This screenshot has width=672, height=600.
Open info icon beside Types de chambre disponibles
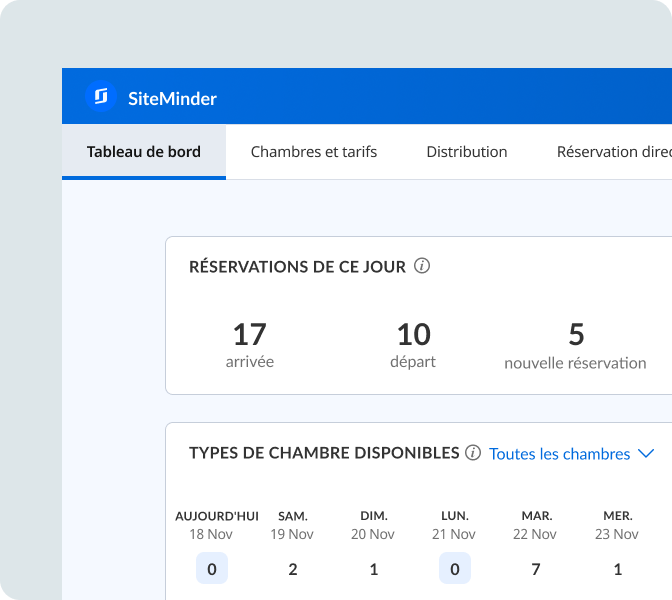coord(473,453)
